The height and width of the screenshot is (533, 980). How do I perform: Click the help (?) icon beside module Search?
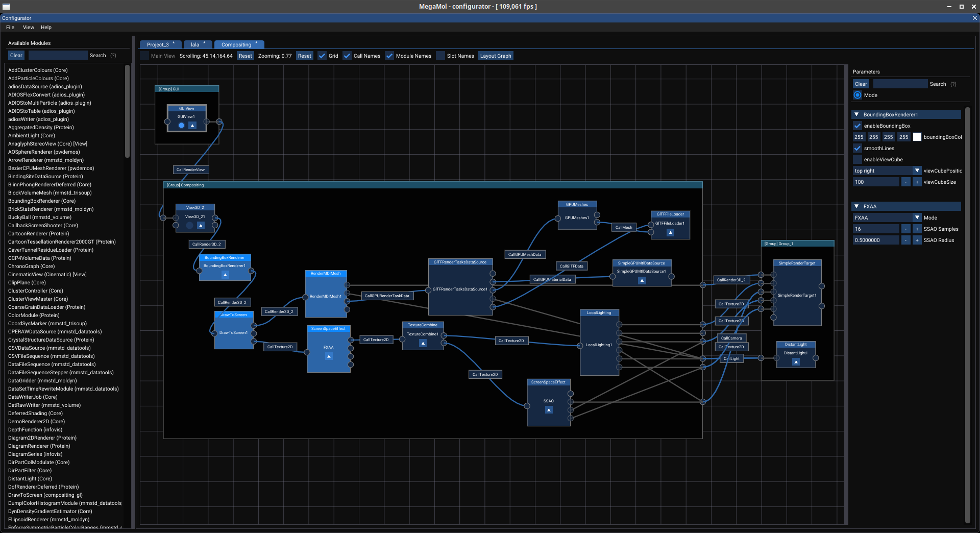113,56
